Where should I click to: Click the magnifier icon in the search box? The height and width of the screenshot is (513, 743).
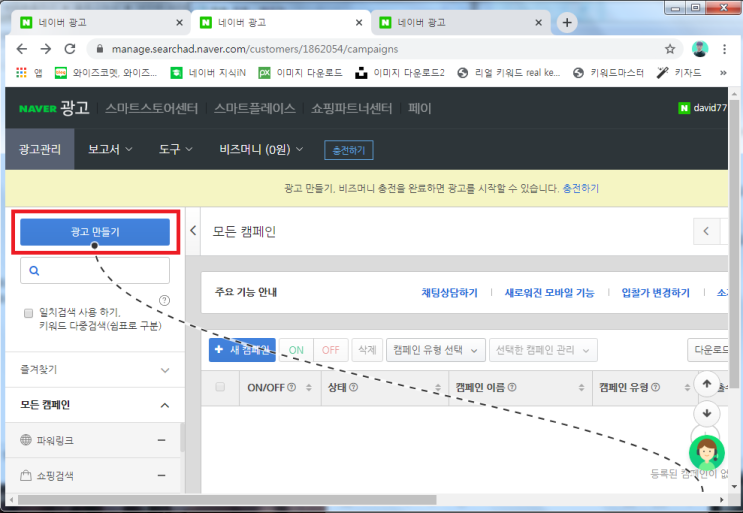pos(34,270)
